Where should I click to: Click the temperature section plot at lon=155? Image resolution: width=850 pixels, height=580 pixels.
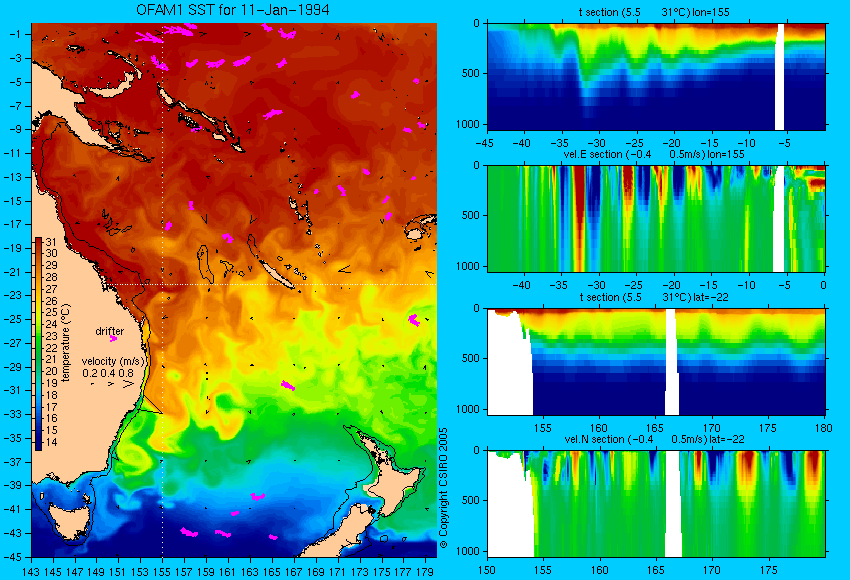pyautogui.click(x=656, y=76)
